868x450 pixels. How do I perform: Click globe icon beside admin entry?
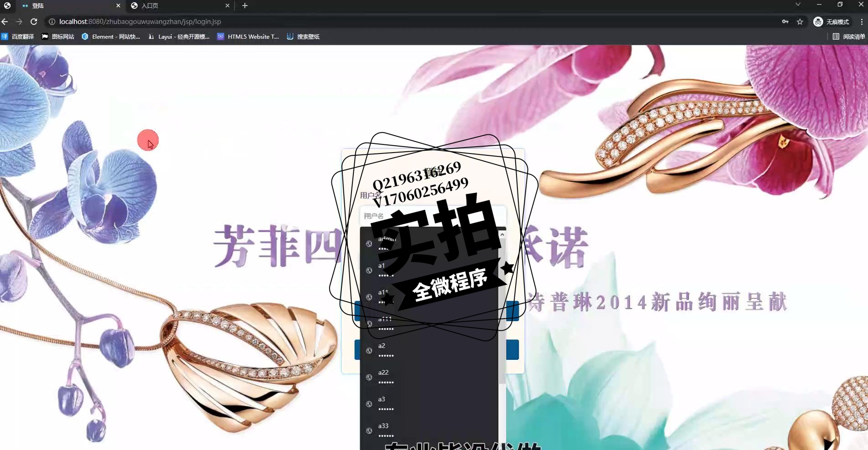369,244
